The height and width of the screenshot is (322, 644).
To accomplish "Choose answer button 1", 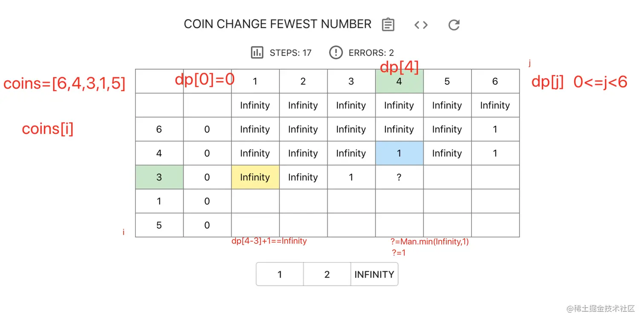I will 280,274.
